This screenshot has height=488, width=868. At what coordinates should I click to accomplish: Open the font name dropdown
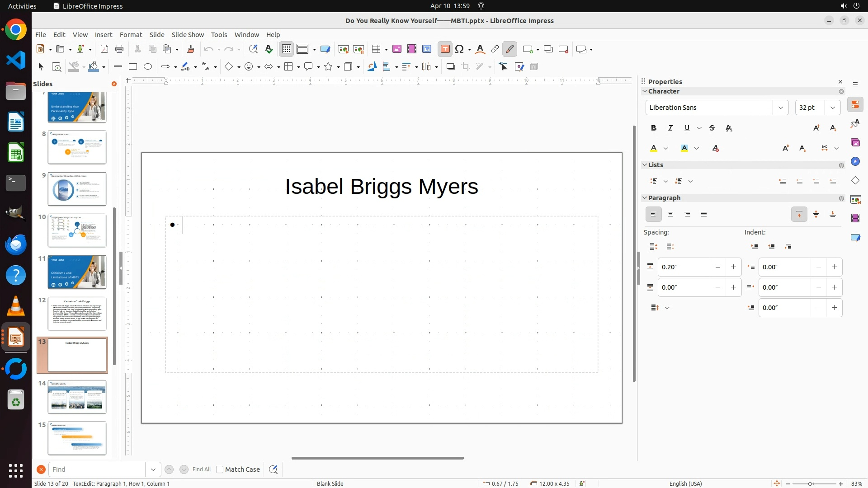[780, 108]
